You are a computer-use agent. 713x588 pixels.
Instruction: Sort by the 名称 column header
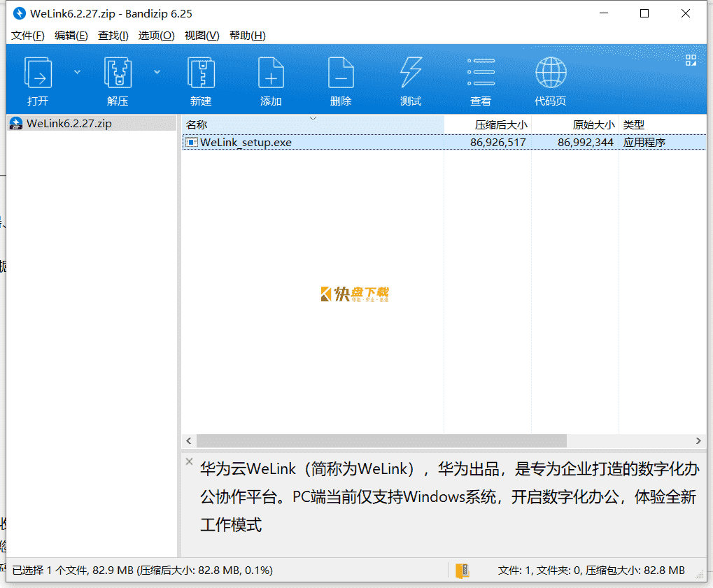click(313, 124)
